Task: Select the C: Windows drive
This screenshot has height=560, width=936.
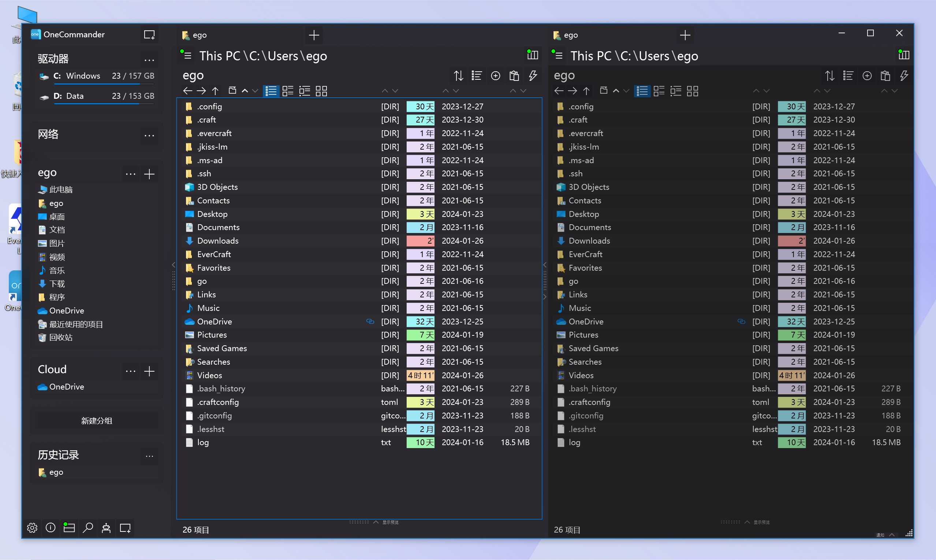Action: click(97, 76)
